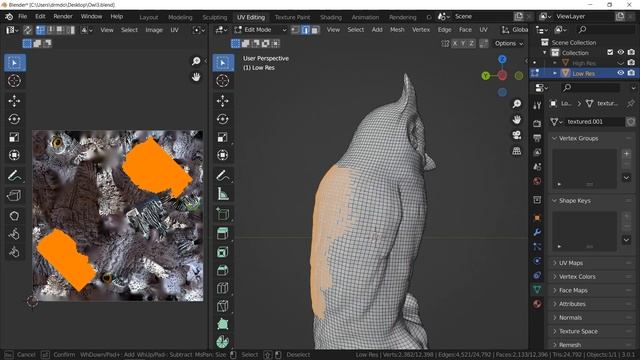Choose the 3D viewport Move tool
640x360 pixels.
(223, 101)
